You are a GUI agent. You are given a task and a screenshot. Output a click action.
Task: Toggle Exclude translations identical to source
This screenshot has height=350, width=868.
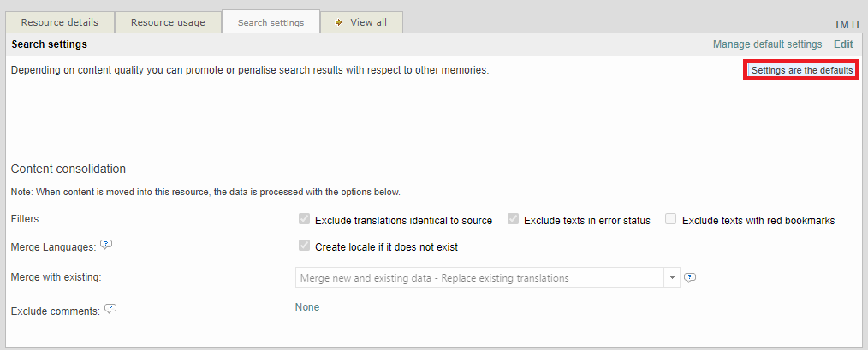[x=304, y=219]
